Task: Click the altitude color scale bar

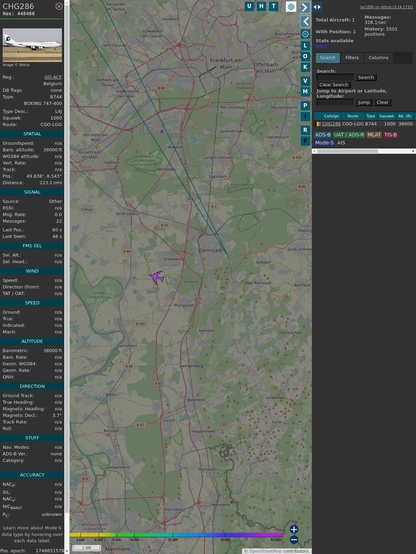Action: point(176,535)
